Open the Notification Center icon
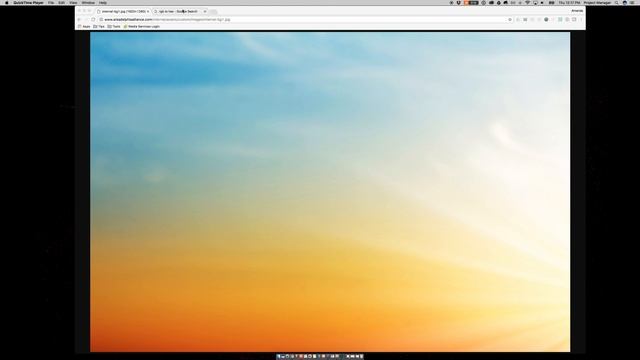Screen dimensions: 640x360 (632, 2)
